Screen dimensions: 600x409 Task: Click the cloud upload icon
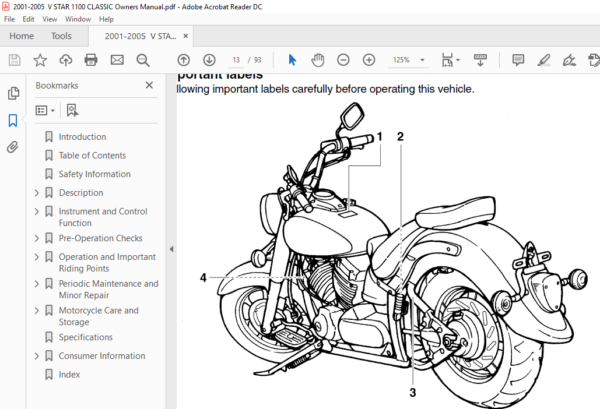[x=65, y=60]
